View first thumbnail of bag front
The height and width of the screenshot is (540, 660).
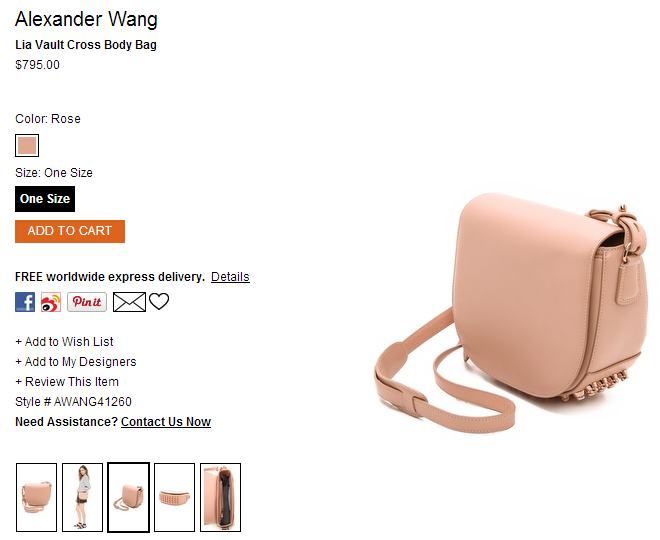tap(37, 497)
